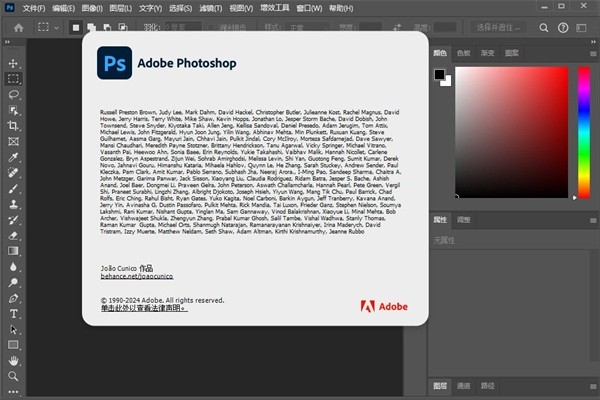Switch to the Paths tab
The height and width of the screenshot is (400, 600).
point(488,386)
